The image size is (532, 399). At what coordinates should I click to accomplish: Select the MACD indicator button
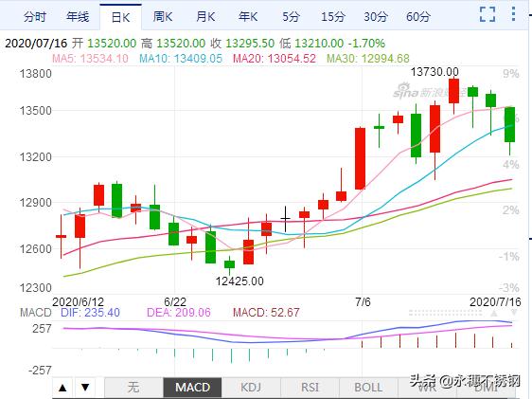click(192, 388)
